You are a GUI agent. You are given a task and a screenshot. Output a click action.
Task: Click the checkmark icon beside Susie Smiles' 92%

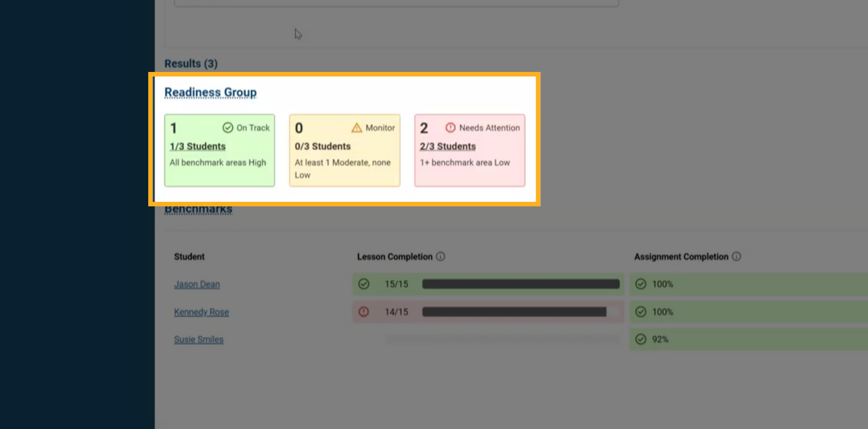tap(641, 339)
